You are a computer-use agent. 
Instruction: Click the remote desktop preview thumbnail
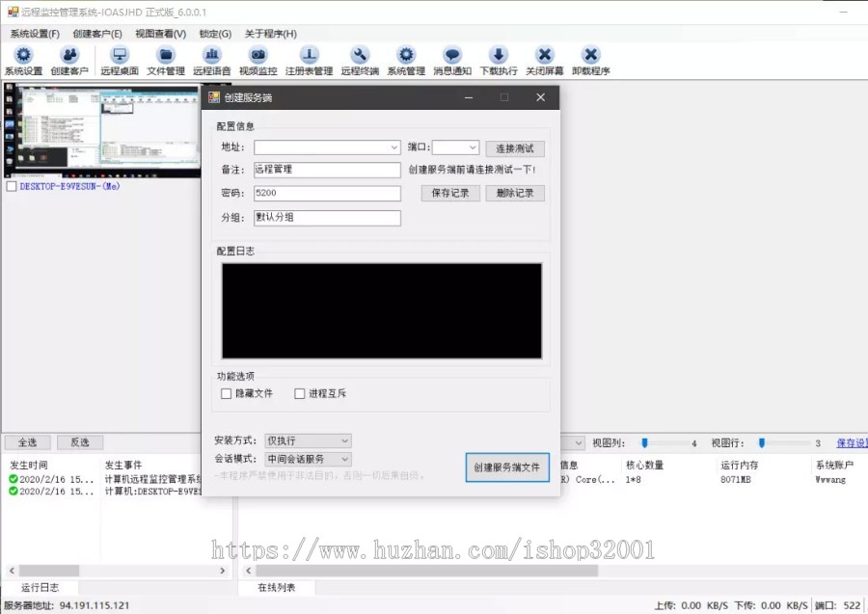[101, 130]
